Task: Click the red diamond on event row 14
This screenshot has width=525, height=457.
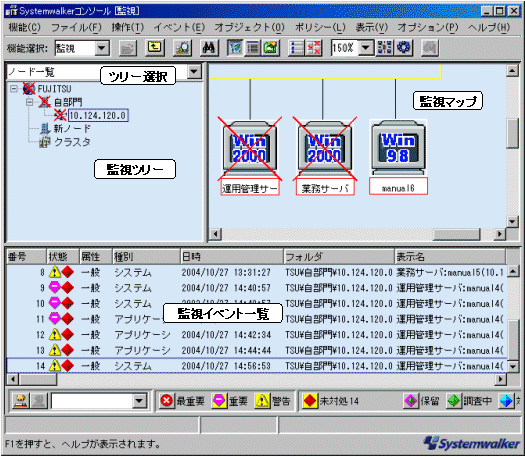Action: click(x=67, y=366)
